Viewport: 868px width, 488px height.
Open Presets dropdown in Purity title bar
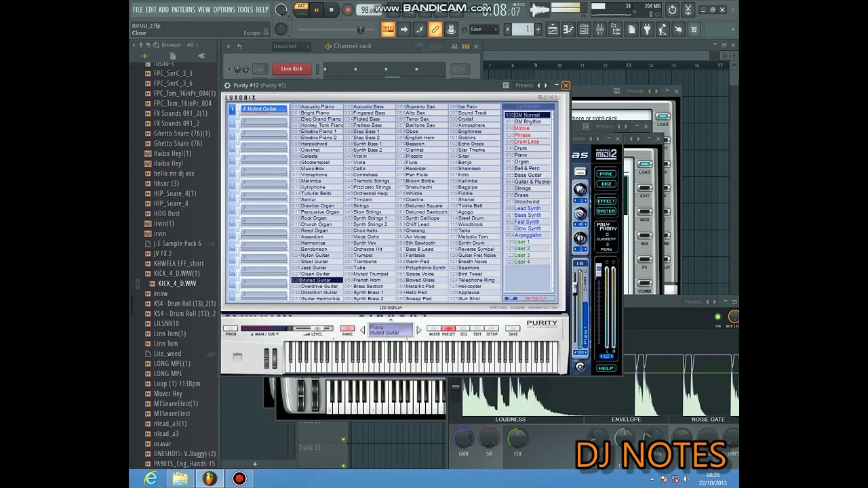tap(524, 85)
